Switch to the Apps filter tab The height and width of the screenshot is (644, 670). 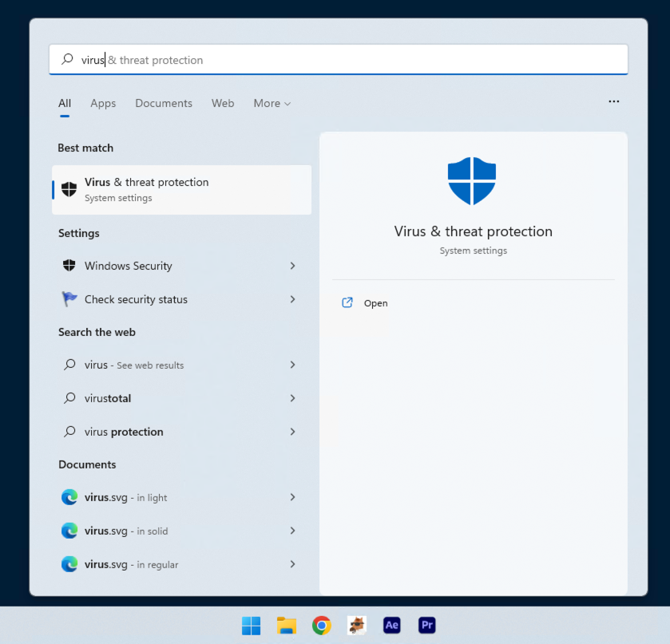tap(103, 104)
